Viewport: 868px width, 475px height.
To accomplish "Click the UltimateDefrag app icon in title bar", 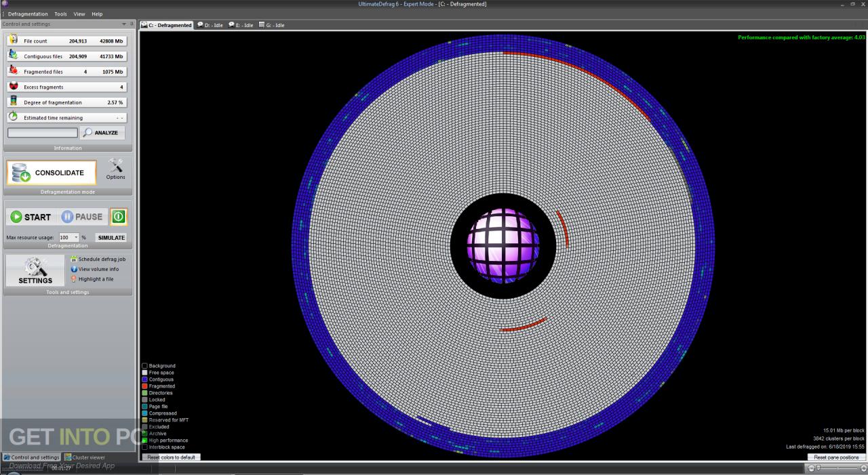I will coord(5,4).
